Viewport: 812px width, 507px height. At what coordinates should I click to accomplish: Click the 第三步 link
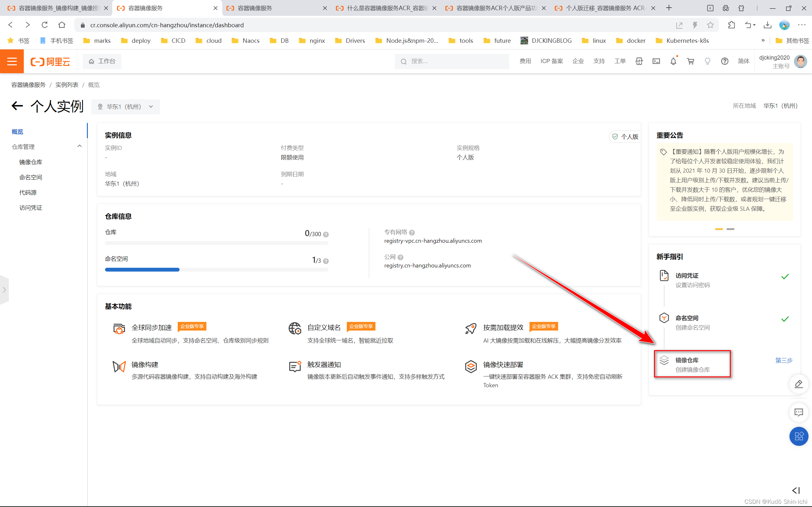783,361
